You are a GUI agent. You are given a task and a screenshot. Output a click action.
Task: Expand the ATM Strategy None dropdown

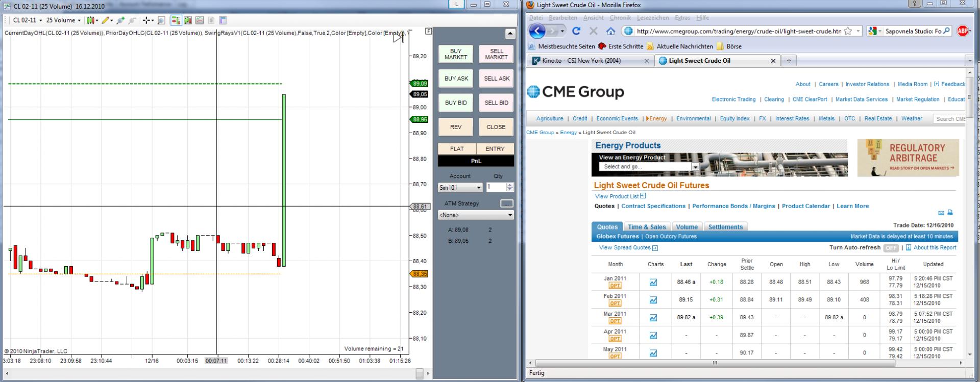[476, 215]
